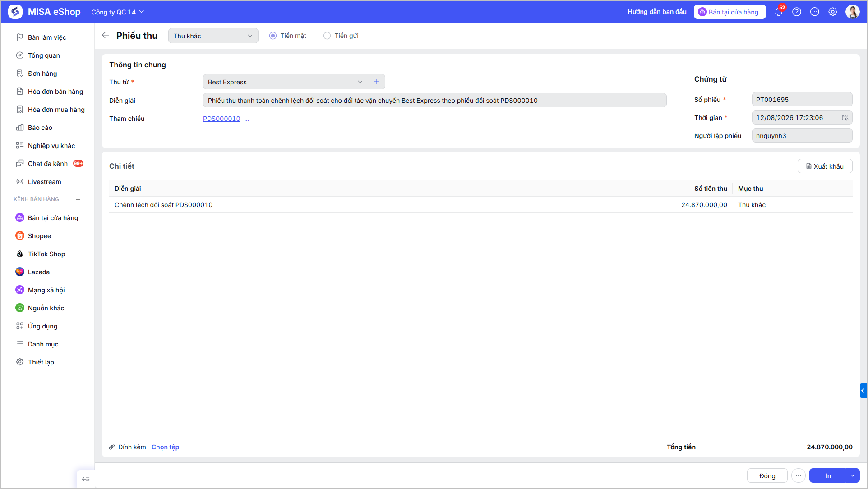Click the Xuất khẩu export button
Viewport: 868px width, 489px height.
(825, 166)
